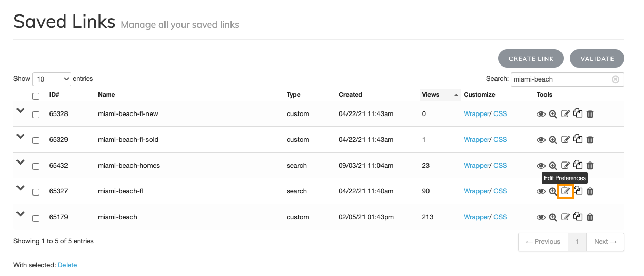The image size is (644, 276).
Task: Copy the miami-beach saved link
Action: coord(578,217)
